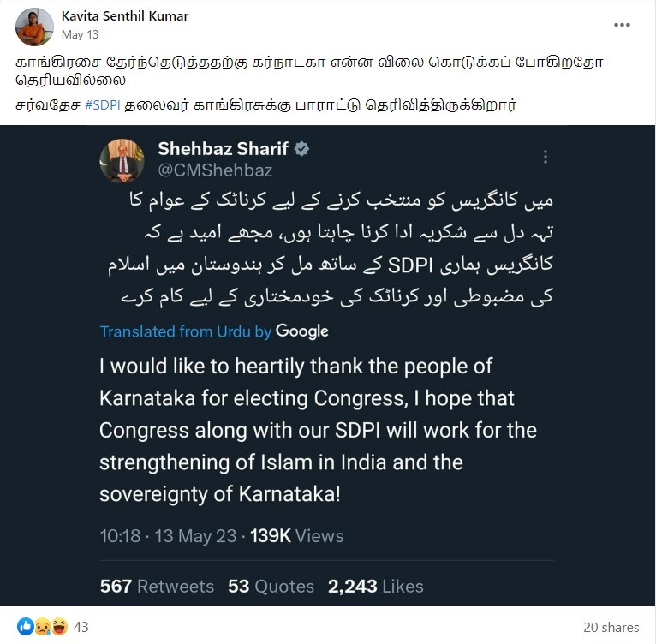View the 567 Retweets list

click(x=157, y=586)
